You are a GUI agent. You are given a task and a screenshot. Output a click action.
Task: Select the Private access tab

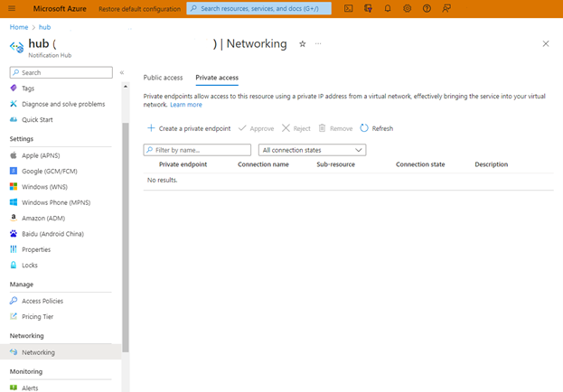[x=217, y=78]
